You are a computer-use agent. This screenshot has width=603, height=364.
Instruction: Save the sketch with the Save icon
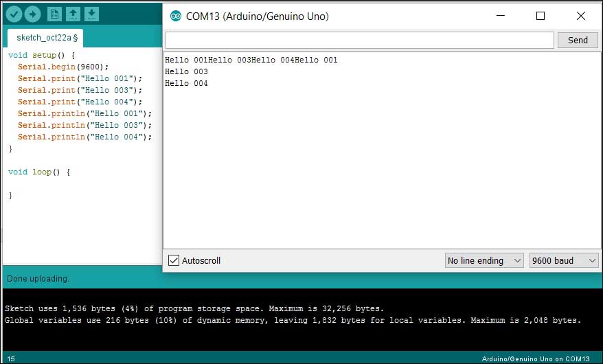click(92, 14)
